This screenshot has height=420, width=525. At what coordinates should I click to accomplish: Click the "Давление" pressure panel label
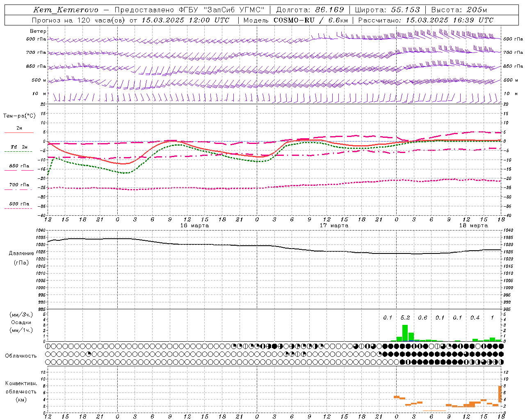21,253
